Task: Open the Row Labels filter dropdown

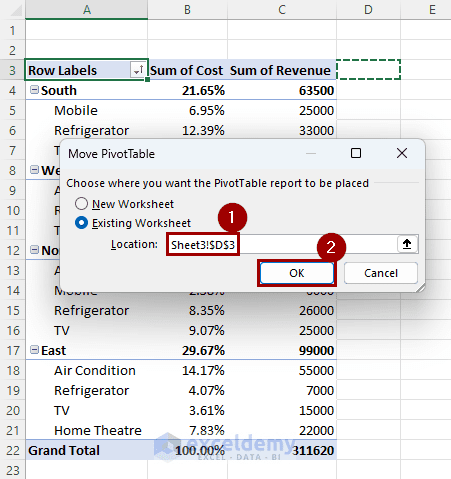Action: (x=138, y=70)
